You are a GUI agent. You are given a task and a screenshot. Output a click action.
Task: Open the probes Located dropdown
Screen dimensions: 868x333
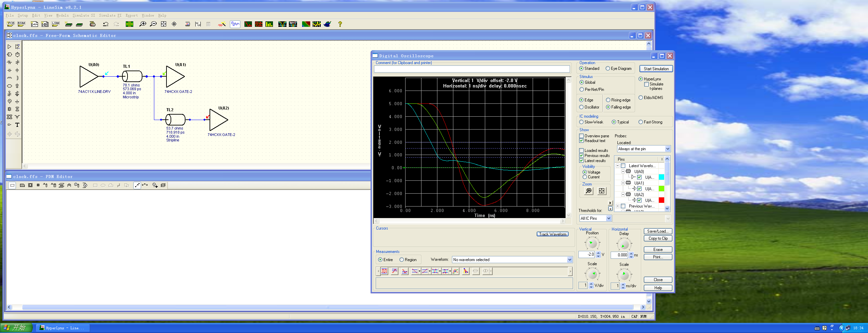point(667,149)
